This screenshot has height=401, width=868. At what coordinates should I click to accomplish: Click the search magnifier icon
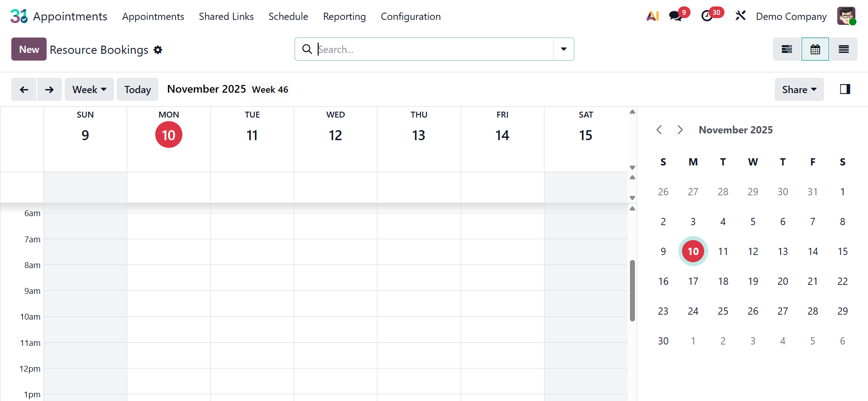(x=307, y=49)
